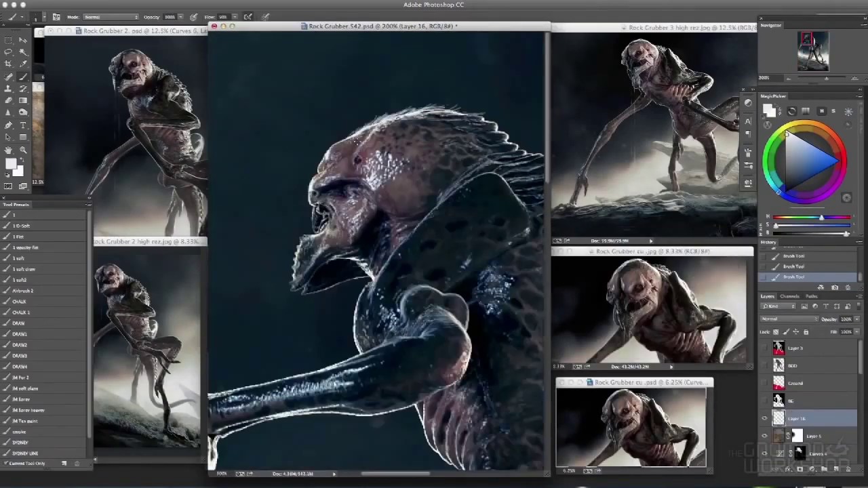Toggle the layer filter switch
This screenshot has height=488, width=868.
coord(859,306)
